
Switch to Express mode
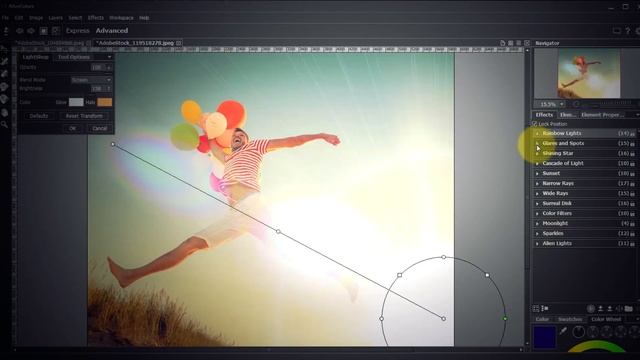point(78,31)
